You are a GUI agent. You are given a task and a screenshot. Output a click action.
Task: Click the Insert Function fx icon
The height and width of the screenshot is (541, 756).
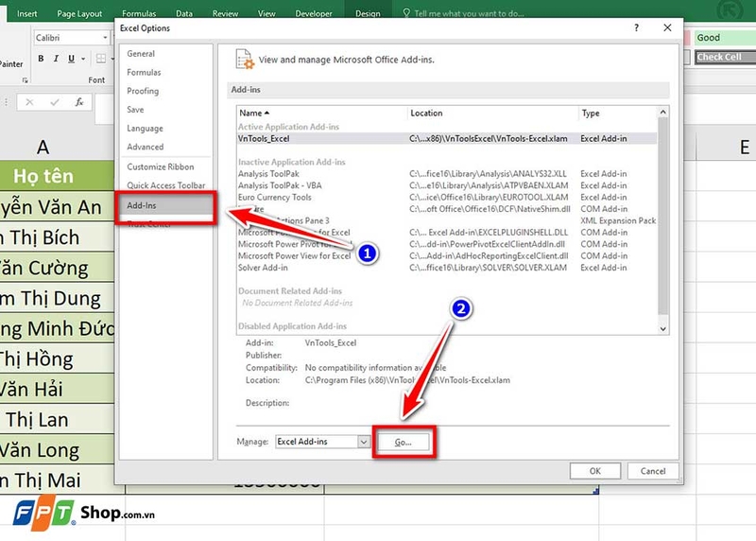coord(79,102)
